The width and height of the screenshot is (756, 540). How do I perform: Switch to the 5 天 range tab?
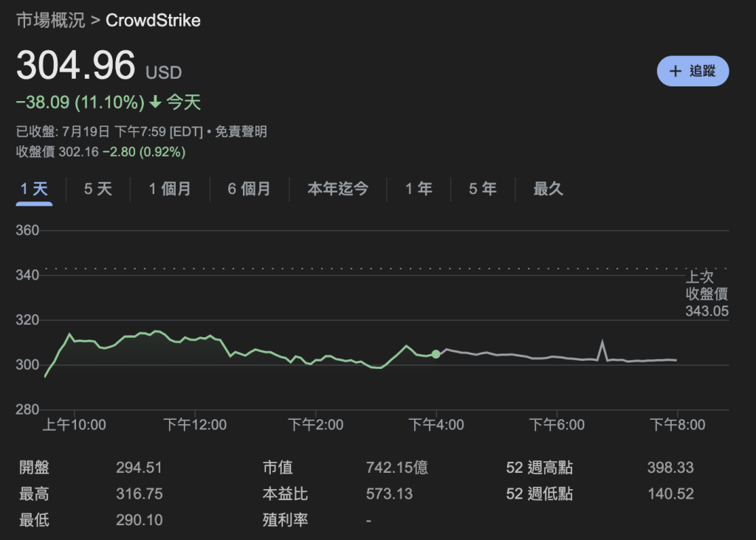pos(97,189)
